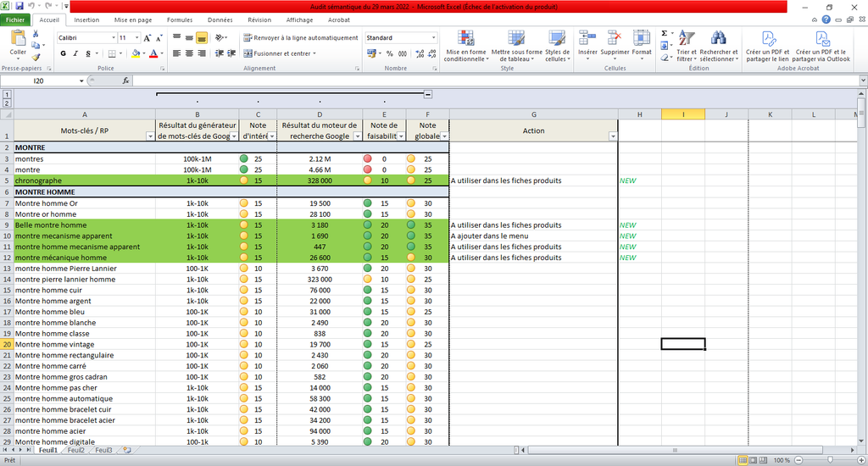Collapse column group with minus button
This screenshot has height=466, width=868.
pos(428,95)
